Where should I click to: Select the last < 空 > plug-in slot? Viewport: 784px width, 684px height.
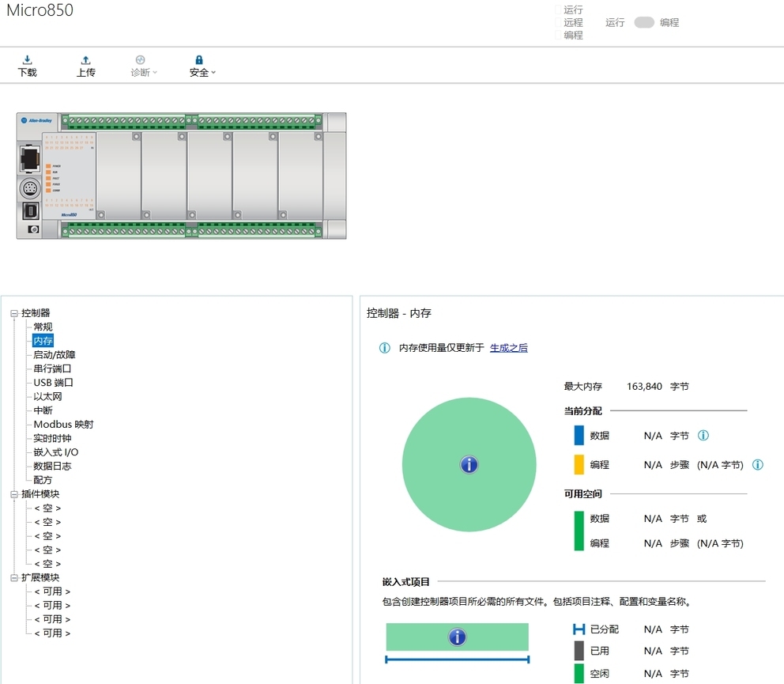coord(48,564)
